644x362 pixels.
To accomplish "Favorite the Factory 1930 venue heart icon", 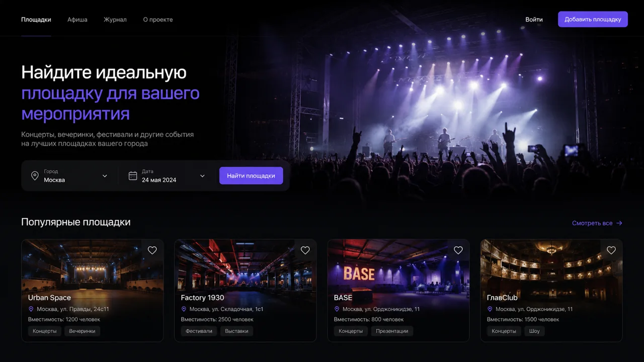I will click(x=305, y=250).
